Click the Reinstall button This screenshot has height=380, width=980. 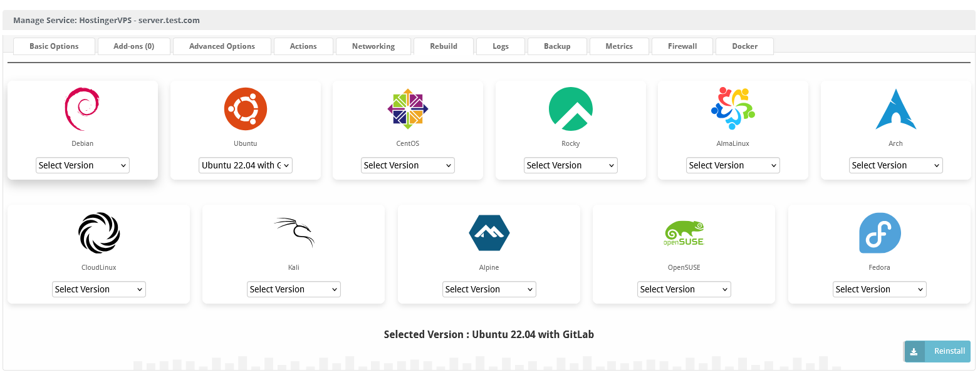pos(949,351)
